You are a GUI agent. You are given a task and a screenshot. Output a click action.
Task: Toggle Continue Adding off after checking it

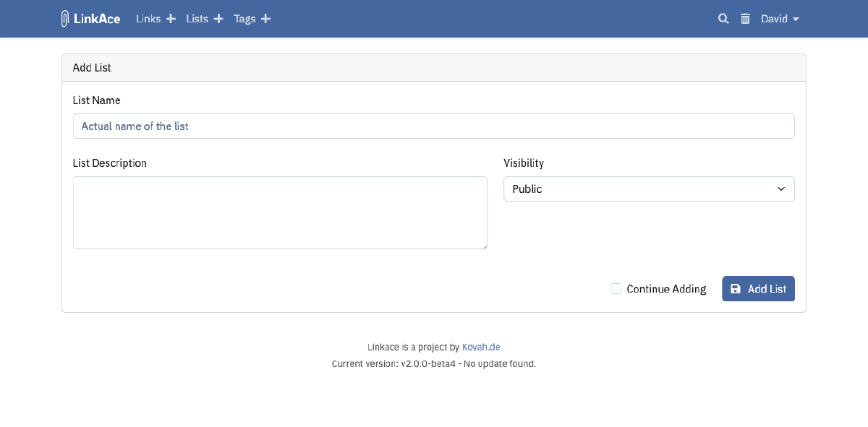click(x=616, y=288)
